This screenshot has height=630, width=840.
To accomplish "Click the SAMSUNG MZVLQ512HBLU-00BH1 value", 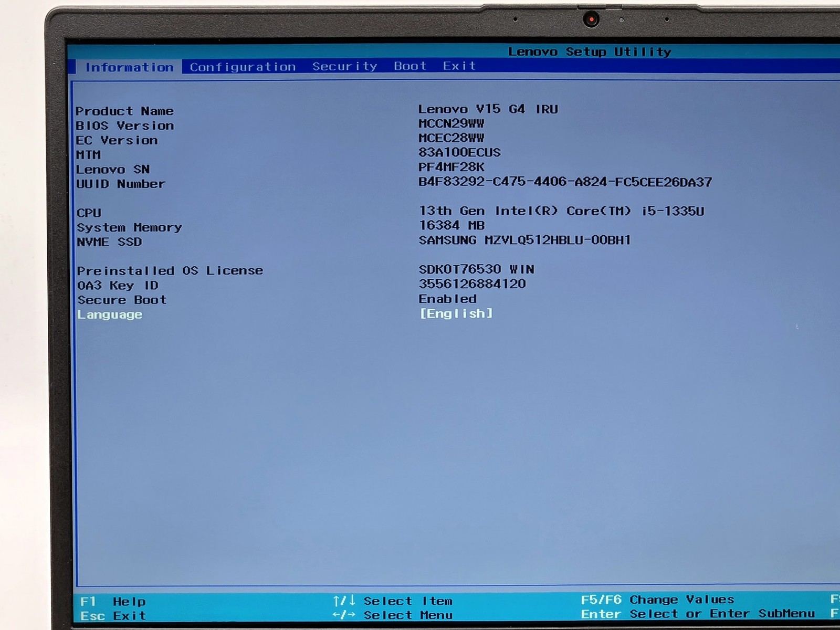I will [x=524, y=240].
